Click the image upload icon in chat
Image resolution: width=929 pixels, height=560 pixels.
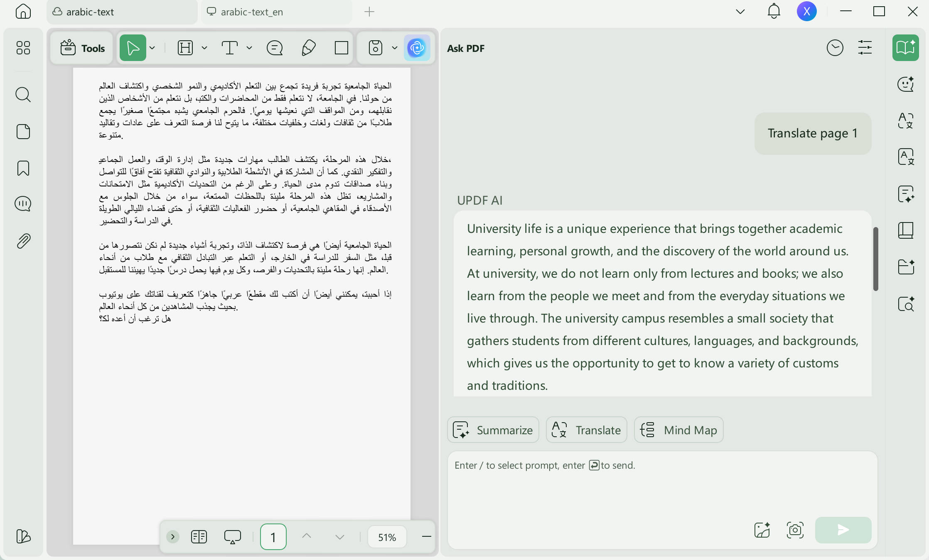click(x=762, y=530)
